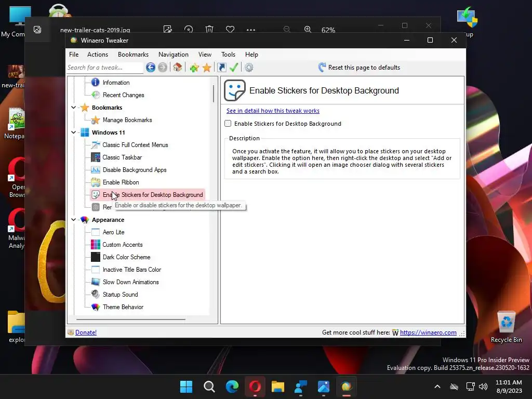
Task: Launch Microsoft Edge from taskbar
Action: tap(232, 387)
